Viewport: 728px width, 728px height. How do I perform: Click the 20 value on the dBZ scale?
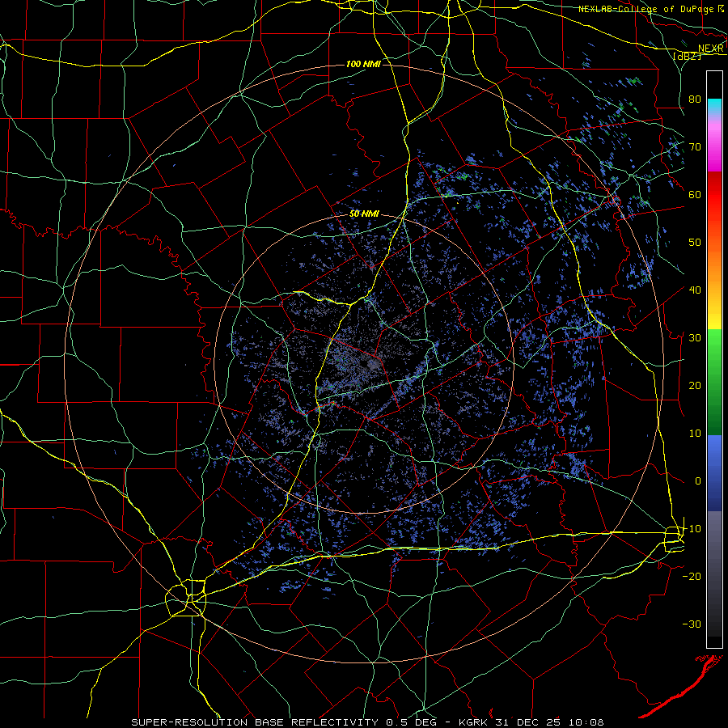point(695,386)
